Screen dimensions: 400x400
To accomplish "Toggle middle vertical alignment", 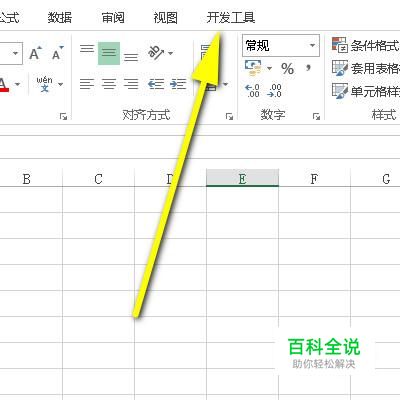I will (x=109, y=53).
